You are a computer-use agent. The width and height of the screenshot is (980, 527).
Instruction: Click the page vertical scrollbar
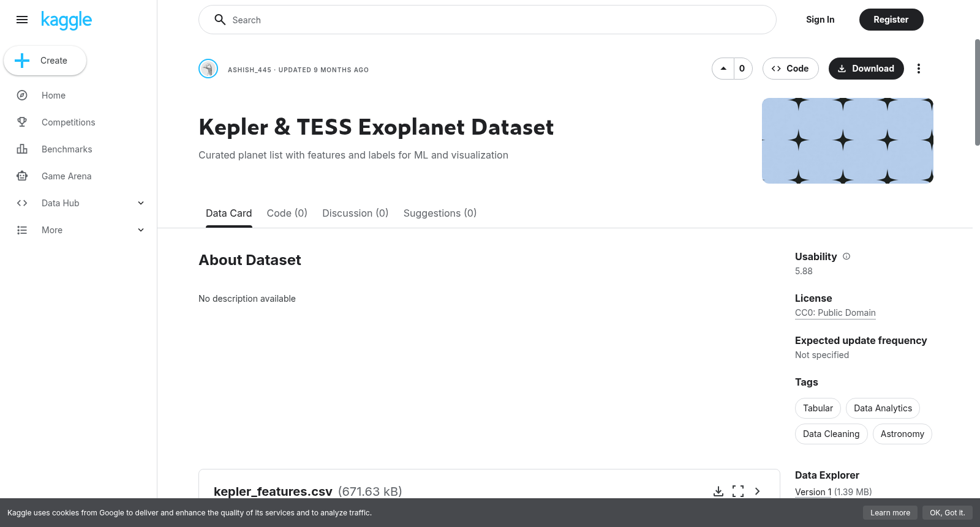point(977,92)
